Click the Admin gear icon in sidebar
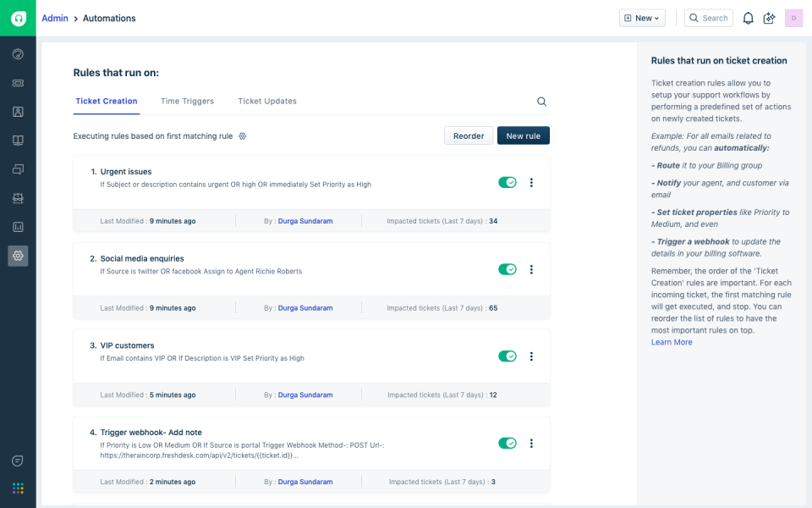The height and width of the screenshot is (508, 812). point(18,256)
